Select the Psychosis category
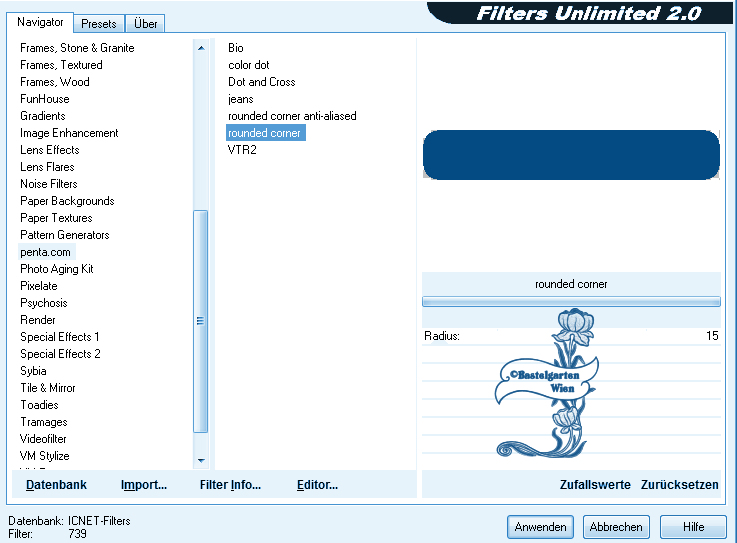This screenshot has width=737, height=543. pos(44,303)
